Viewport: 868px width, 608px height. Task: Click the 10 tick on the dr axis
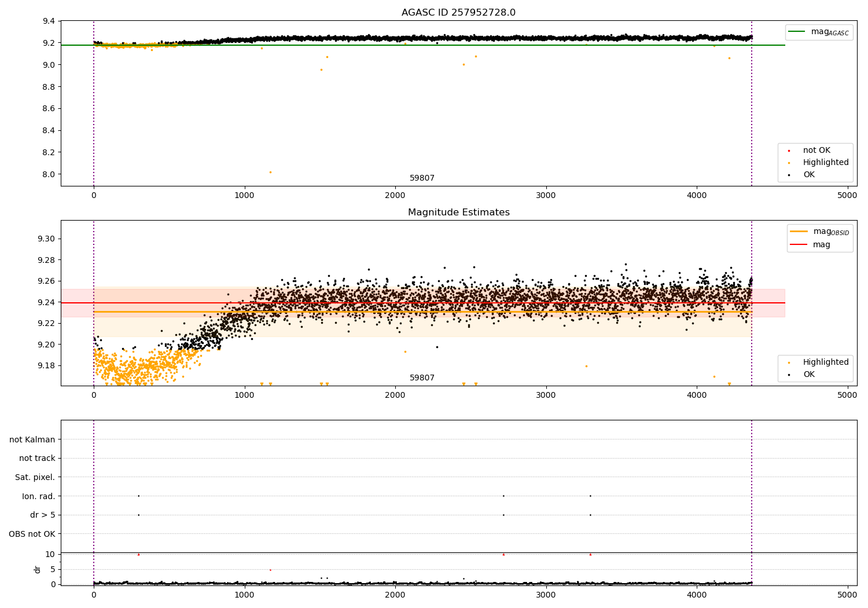pos(50,554)
